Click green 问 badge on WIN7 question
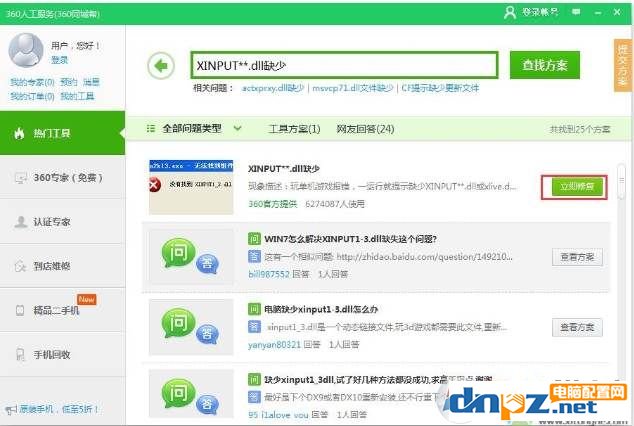 pyautogui.click(x=254, y=239)
